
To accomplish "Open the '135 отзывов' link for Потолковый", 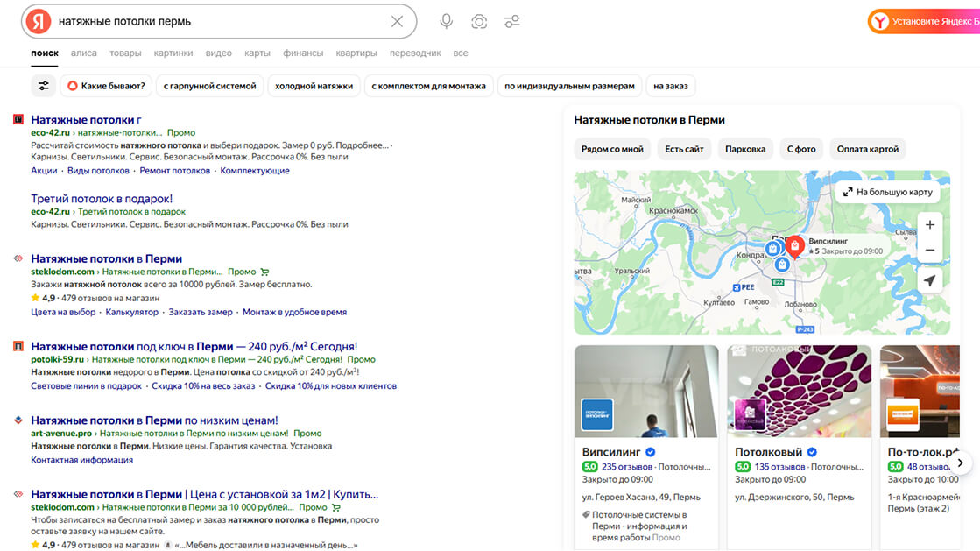I will pyautogui.click(x=780, y=467).
